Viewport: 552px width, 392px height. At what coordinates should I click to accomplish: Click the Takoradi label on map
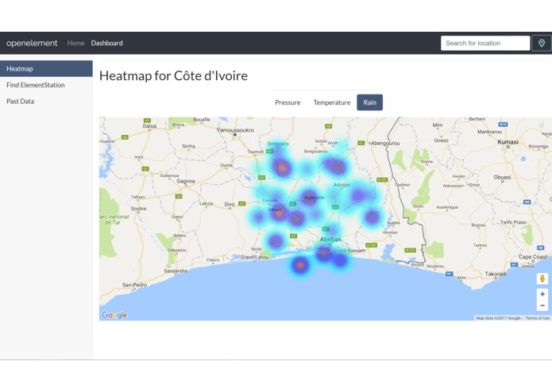point(496,274)
